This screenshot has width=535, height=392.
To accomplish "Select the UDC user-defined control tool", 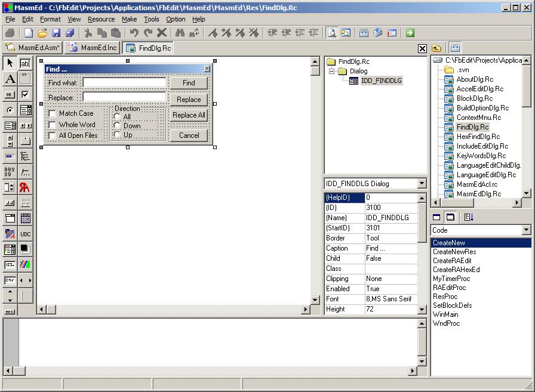I will 25,234.
